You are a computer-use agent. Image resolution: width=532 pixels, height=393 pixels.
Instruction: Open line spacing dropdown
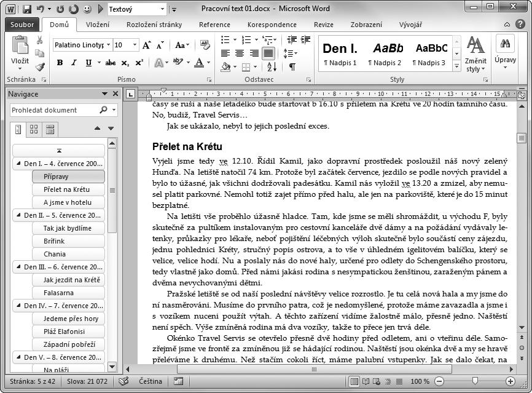click(x=291, y=53)
